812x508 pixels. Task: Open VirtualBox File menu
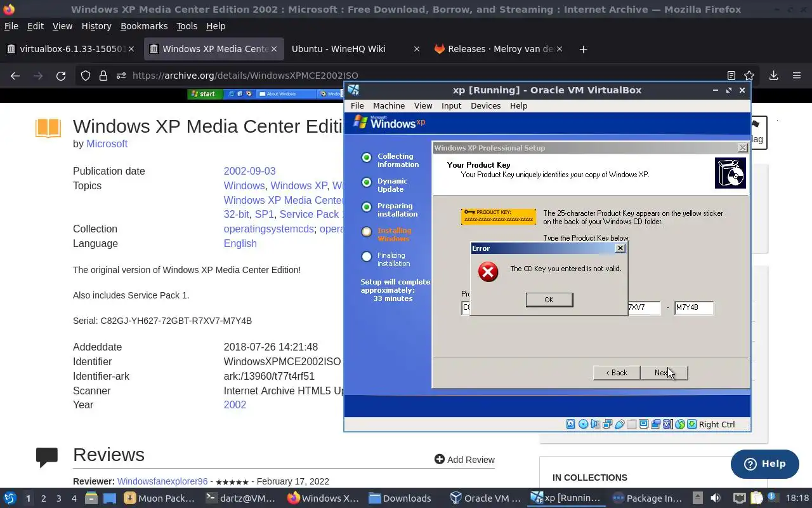357,106
